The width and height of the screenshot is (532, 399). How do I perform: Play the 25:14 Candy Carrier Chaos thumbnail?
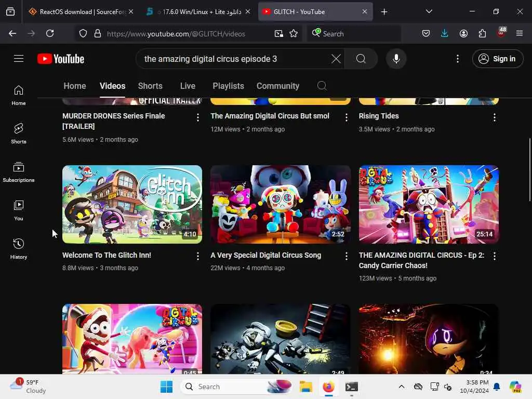click(x=429, y=204)
